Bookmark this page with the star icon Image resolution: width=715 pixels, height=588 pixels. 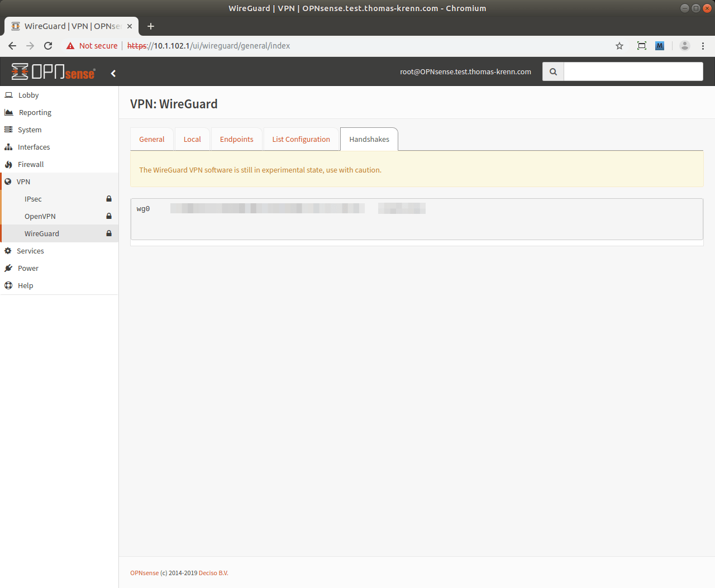point(619,46)
